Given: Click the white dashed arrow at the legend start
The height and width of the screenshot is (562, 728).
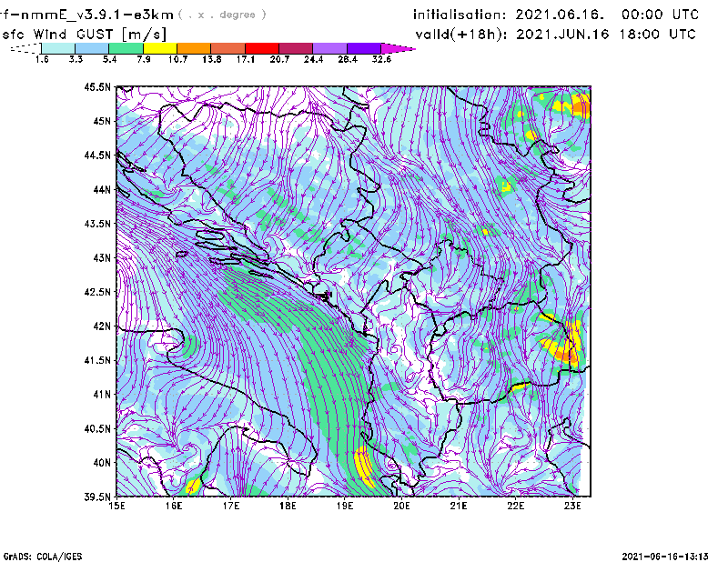Looking at the screenshot, I should click(25, 48).
